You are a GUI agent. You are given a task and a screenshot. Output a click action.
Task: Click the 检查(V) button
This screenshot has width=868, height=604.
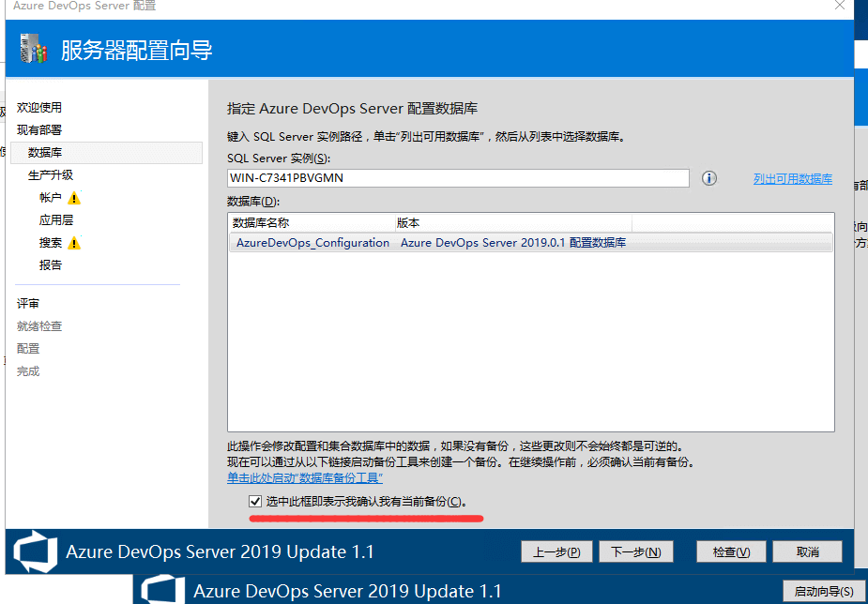point(731,552)
